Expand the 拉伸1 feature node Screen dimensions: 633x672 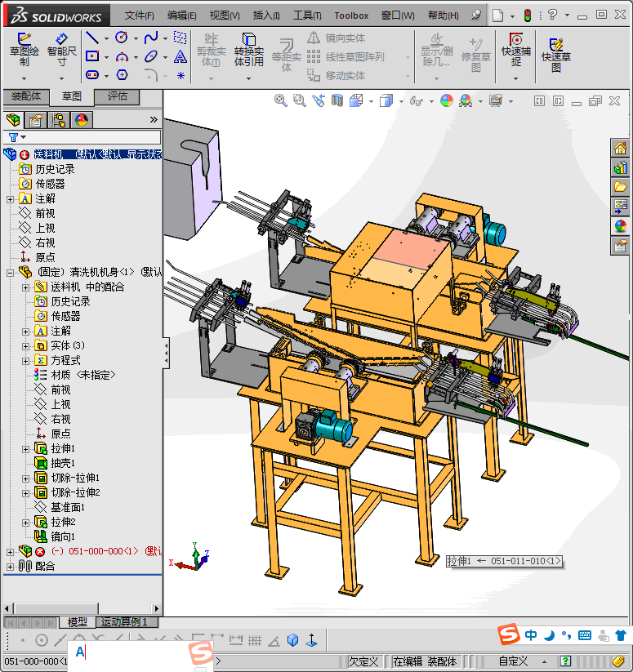(x=25, y=449)
